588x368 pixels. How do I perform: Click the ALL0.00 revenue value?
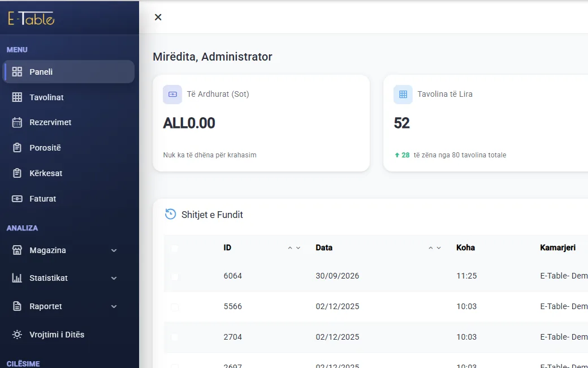pos(189,123)
